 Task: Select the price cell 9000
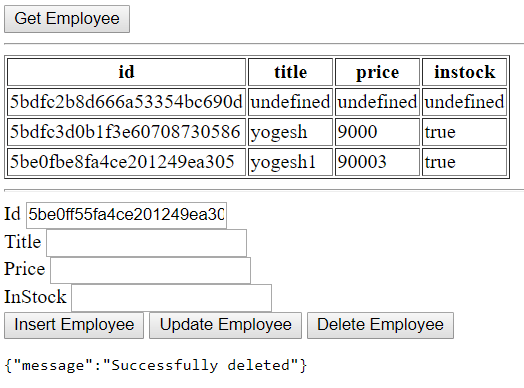click(377, 132)
